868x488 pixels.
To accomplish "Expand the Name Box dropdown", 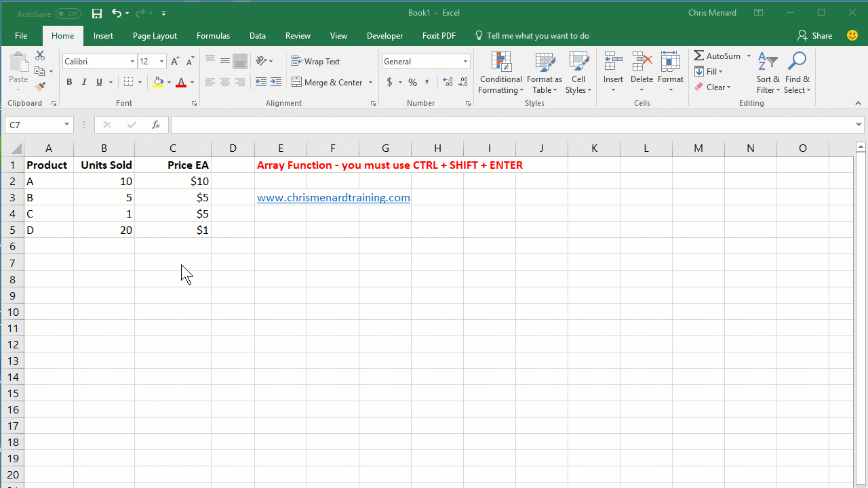I will [x=66, y=125].
